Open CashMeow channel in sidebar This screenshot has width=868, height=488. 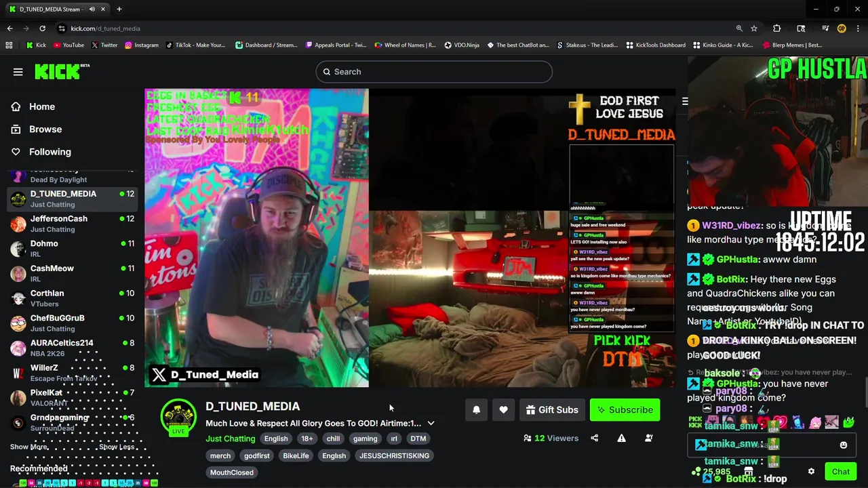click(x=73, y=273)
